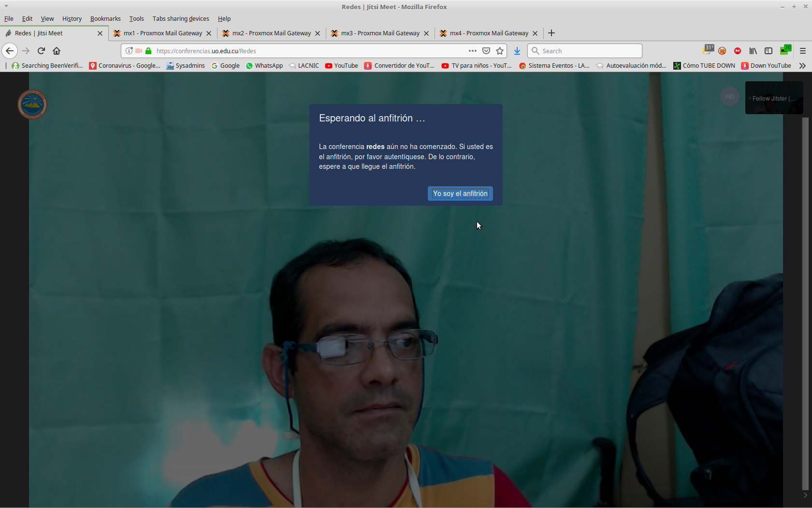The height and width of the screenshot is (508, 812).
Task: Click the back navigation arrow
Action: [x=10, y=51]
